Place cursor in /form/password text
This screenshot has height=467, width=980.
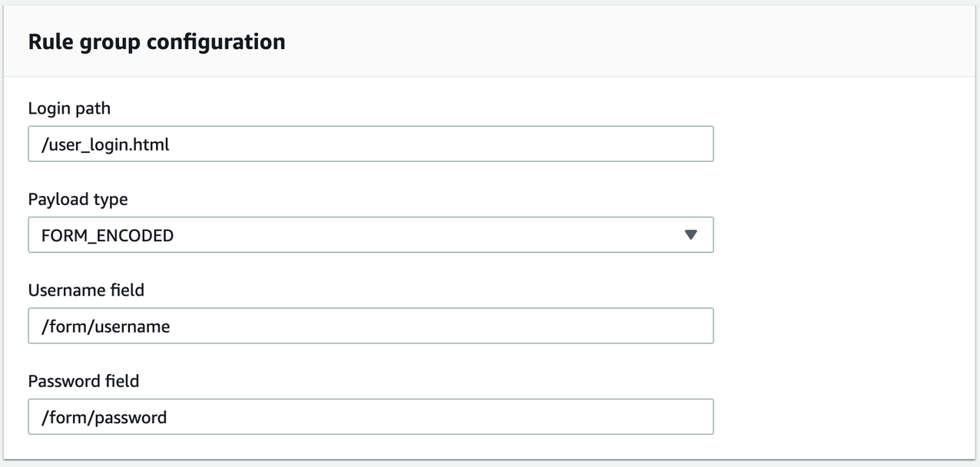pos(104,417)
